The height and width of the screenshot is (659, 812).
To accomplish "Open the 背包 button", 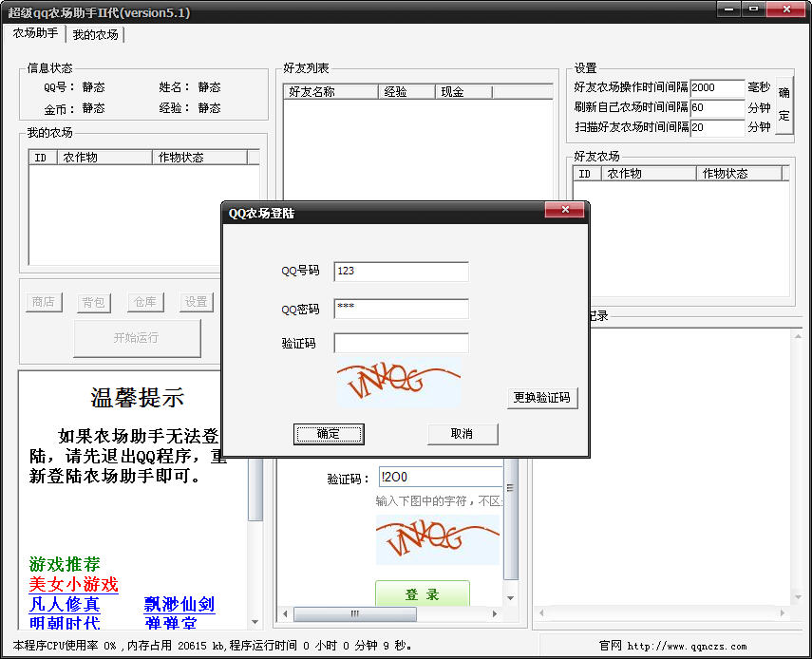I will (x=94, y=302).
